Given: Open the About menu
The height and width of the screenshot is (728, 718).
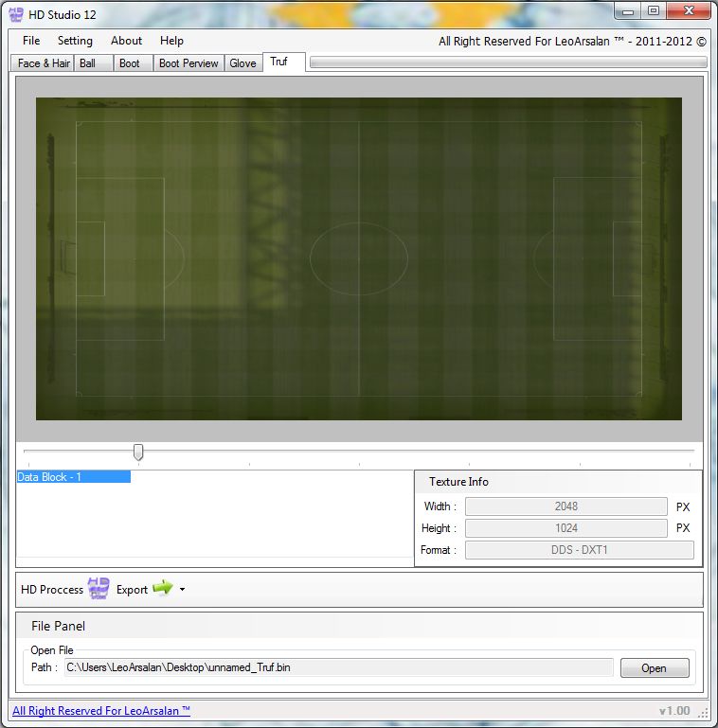Looking at the screenshot, I should (x=126, y=41).
